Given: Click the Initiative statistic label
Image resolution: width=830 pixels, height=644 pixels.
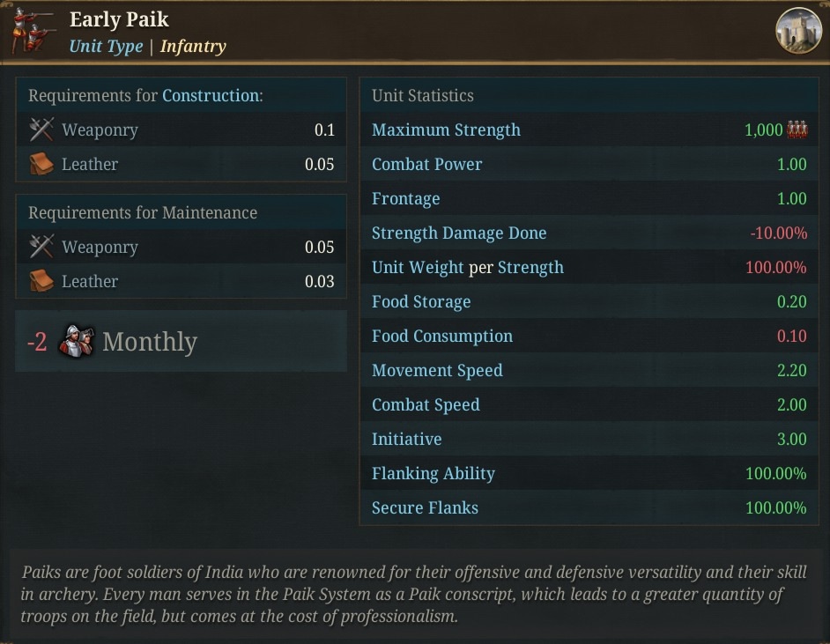Looking at the screenshot, I should 406,440.
